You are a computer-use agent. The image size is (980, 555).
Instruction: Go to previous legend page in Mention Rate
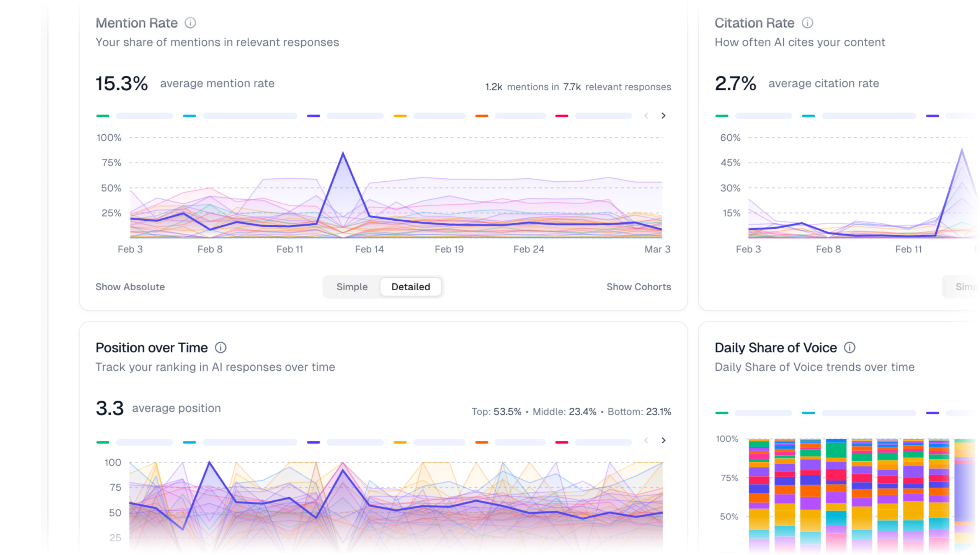coord(646,116)
